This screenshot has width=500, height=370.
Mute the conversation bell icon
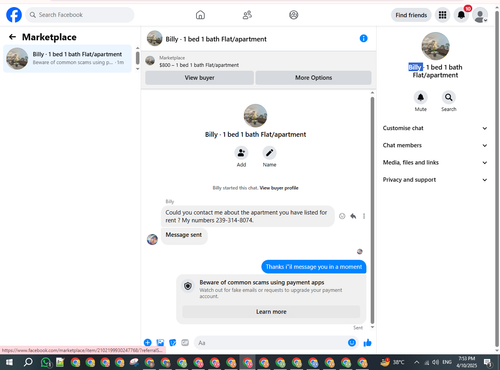(421, 97)
